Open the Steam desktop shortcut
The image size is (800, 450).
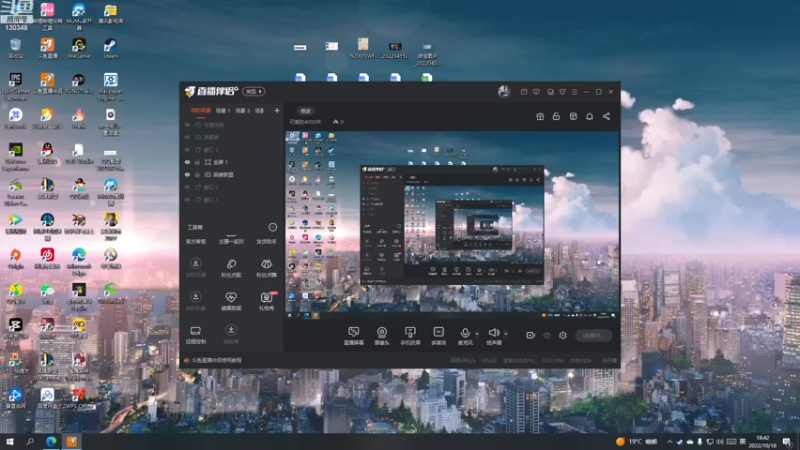pos(110,48)
